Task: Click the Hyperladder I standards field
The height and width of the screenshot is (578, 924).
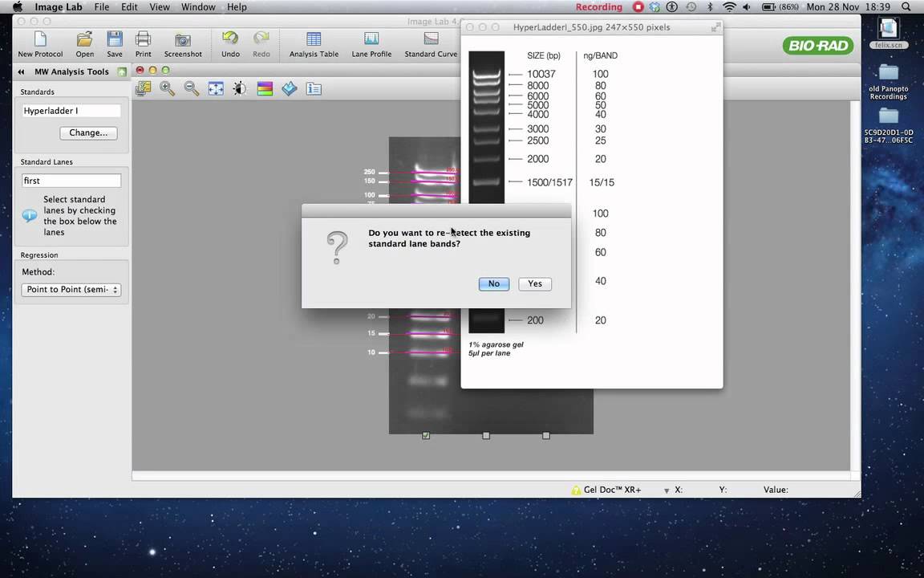Action: (71, 111)
